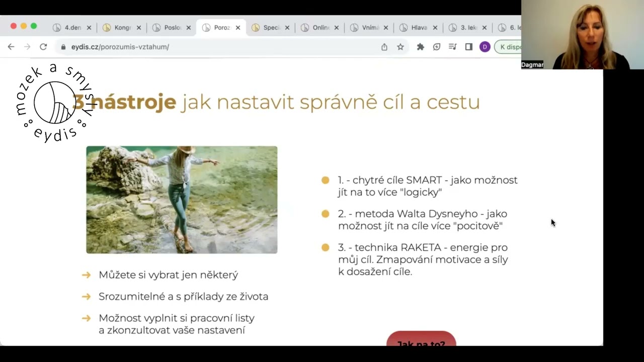The height and width of the screenshot is (362, 644).
Task: Click the photo of woman walking in water
Action: pos(182,200)
